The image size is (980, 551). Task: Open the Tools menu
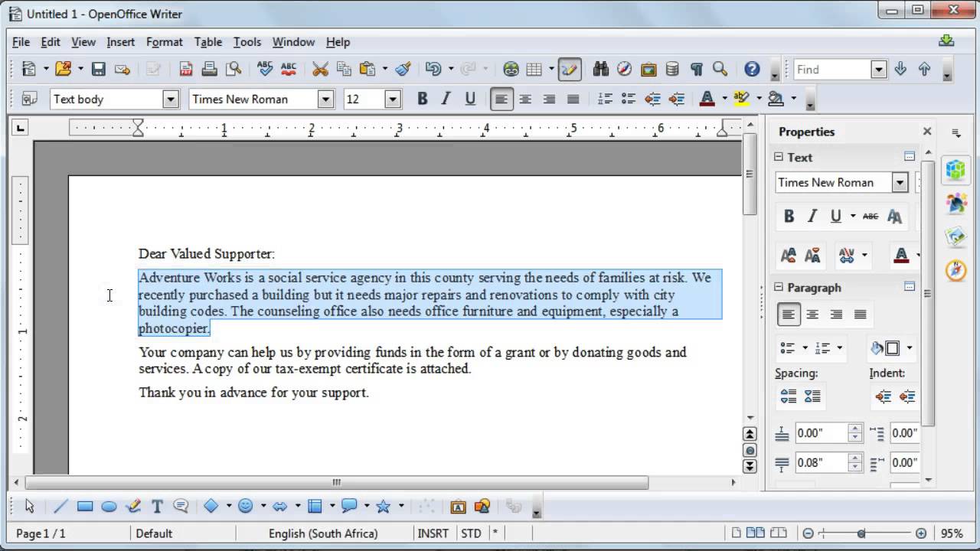pos(247,42)
